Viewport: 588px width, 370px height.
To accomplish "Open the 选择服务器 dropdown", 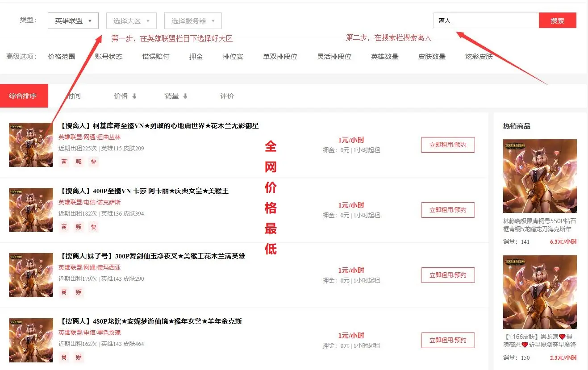I will [x=193, y=21].
